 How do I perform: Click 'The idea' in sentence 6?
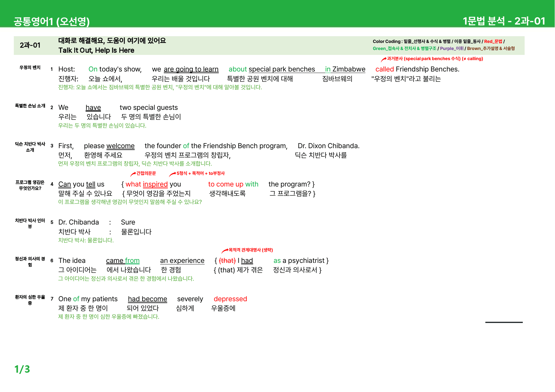[72, 261]
